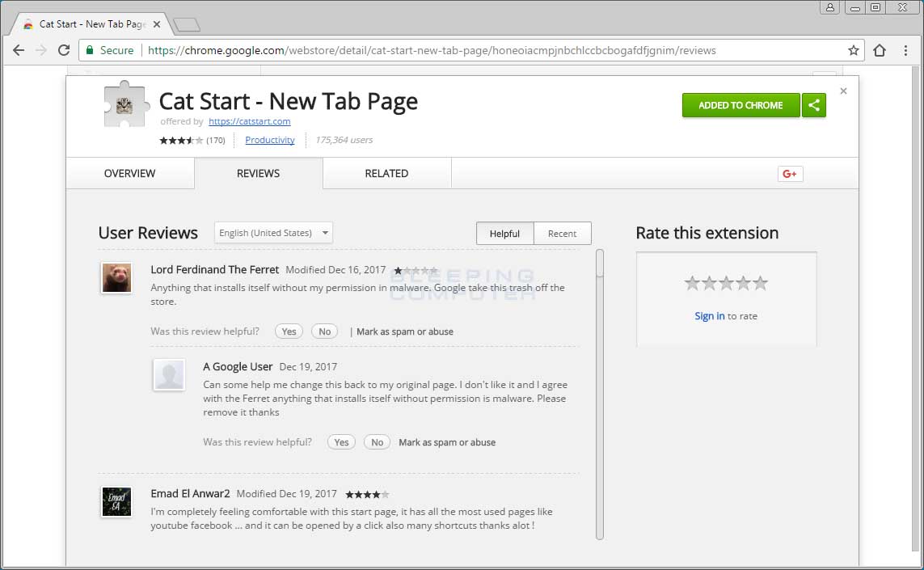924x570 pixels.
Task: Select the Reviews tab
Action: [x=258, y=173]
